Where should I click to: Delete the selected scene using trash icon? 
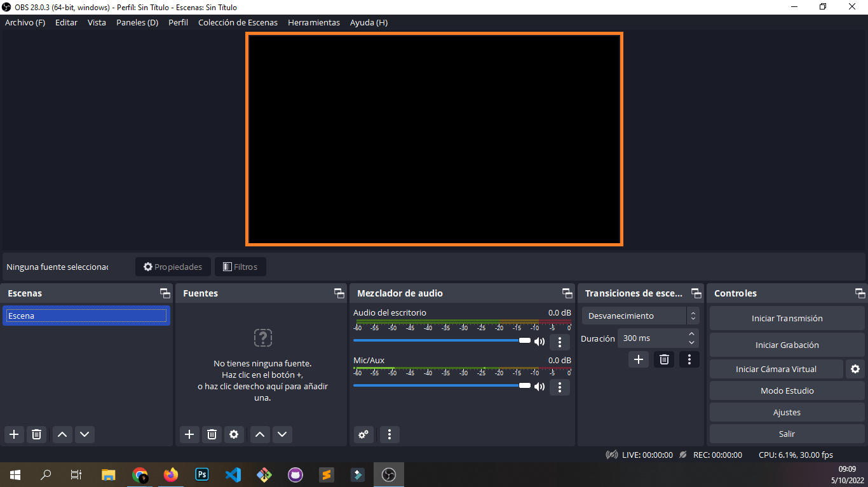tap(36, 434)
